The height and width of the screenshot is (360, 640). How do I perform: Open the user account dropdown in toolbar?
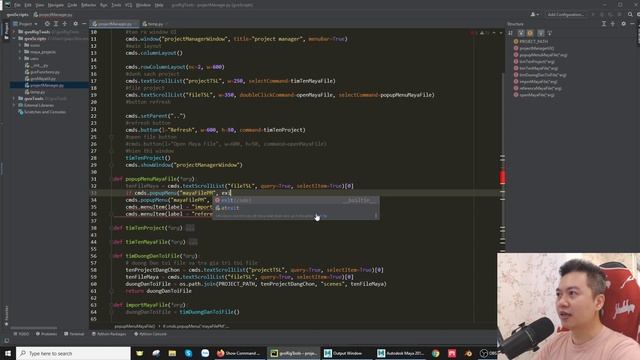(534, 15)
